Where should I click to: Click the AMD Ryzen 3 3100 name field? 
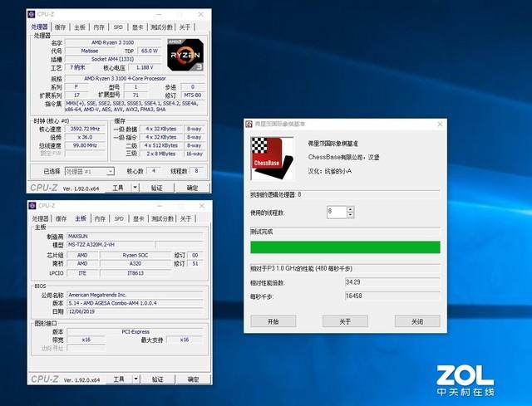point(113,42)
